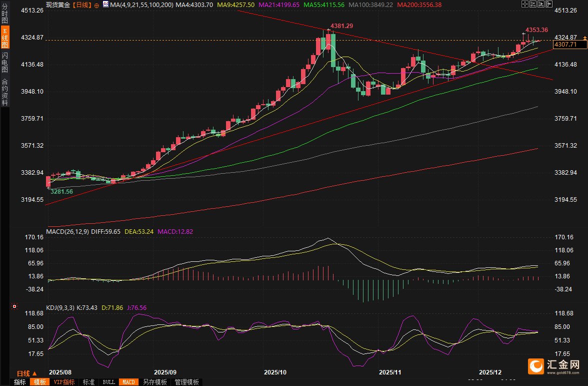The width and height of the screenshot is (588, 386).
Task: Toggle the MACD template button
Action: point(128,382)
